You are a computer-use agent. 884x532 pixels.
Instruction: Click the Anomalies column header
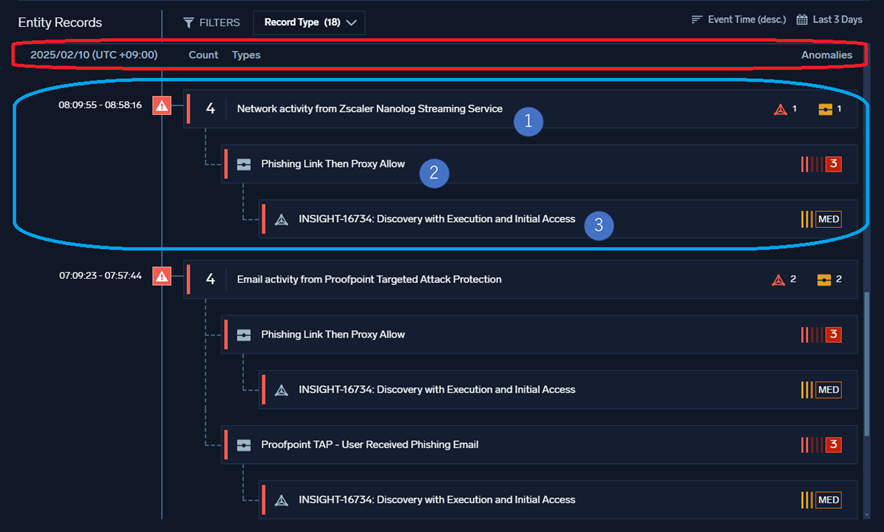tap(826, 55)
